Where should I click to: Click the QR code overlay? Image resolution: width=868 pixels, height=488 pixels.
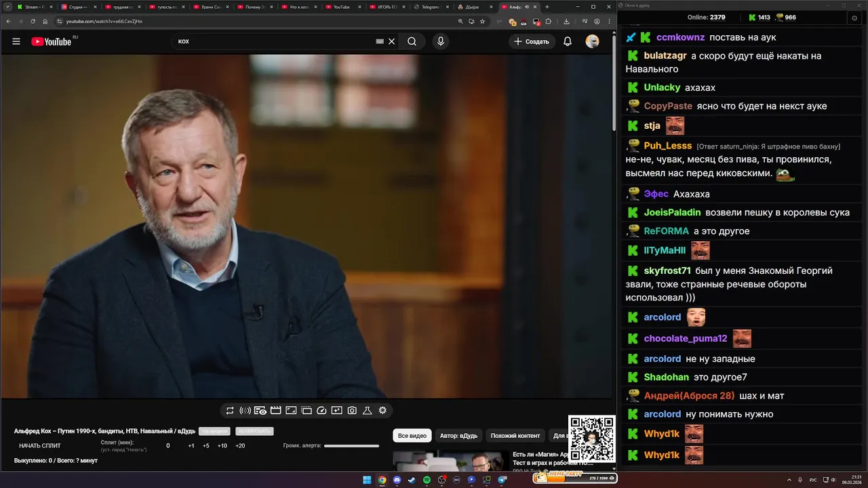592,439
